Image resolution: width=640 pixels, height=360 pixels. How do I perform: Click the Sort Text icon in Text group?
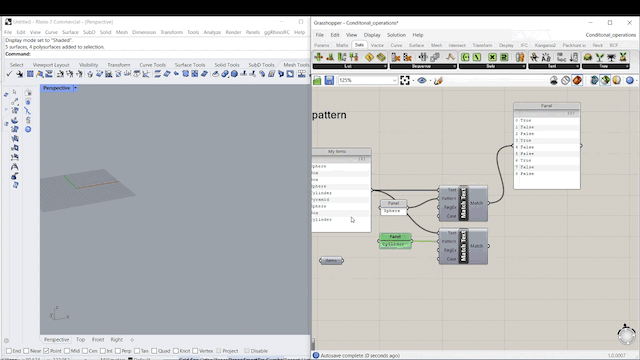click(574, 57)
